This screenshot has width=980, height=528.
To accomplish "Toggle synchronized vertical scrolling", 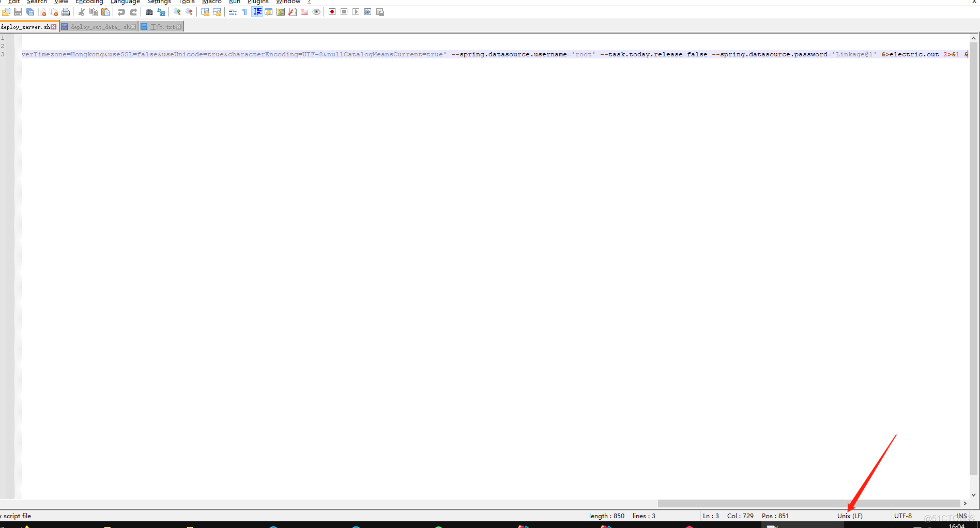I will point(205,12).
